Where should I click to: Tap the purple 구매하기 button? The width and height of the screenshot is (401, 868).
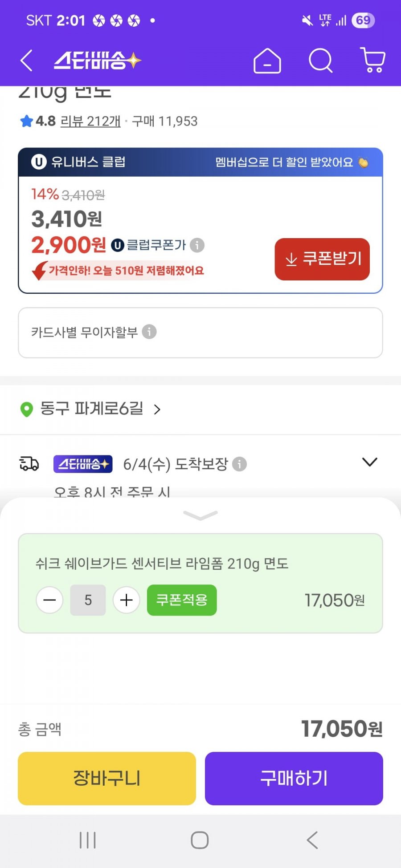click(x=294, y=778)
